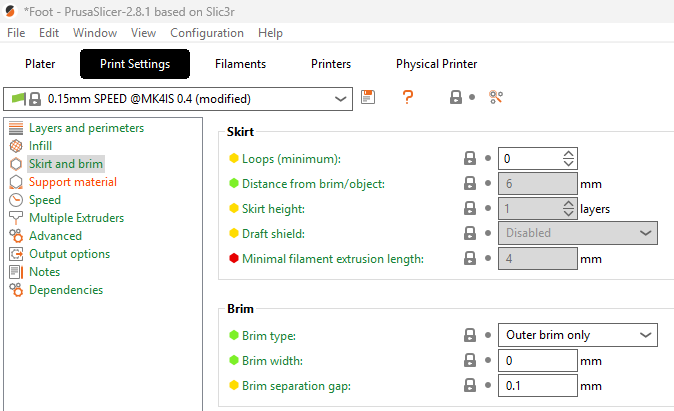Toggle lock icon for Loops (minimum)
The width and height of the screenshot is (674, 411).
point(470,158)
